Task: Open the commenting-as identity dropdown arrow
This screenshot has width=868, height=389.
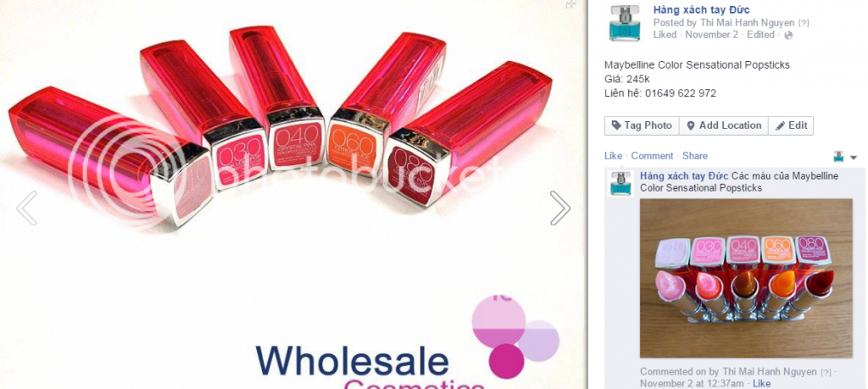Action: point(854,157)
